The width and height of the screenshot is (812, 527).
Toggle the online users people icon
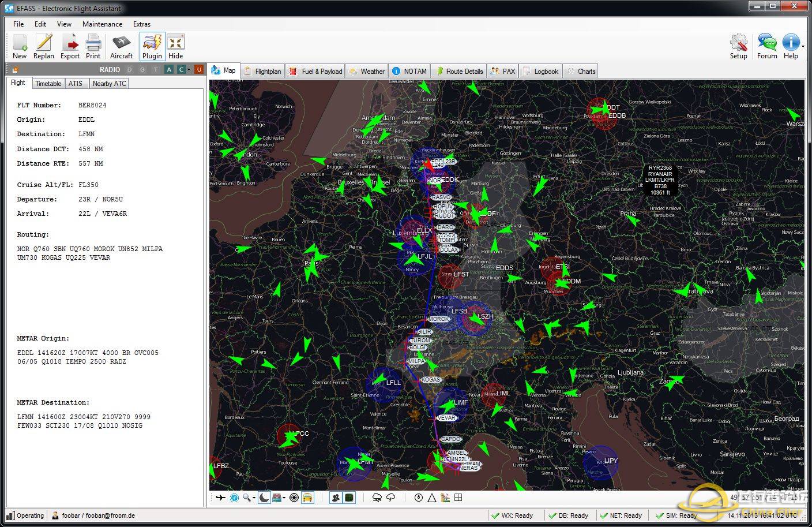(x=336, y=498)
